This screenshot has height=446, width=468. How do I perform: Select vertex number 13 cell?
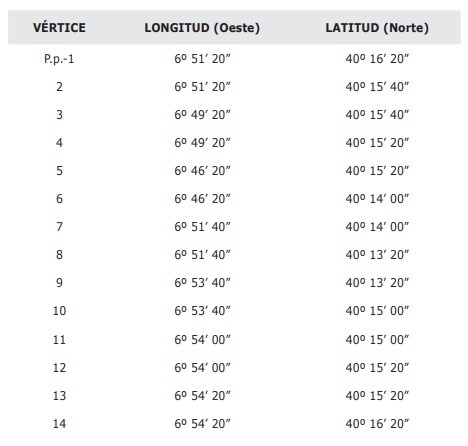click(x=59, y=396)
